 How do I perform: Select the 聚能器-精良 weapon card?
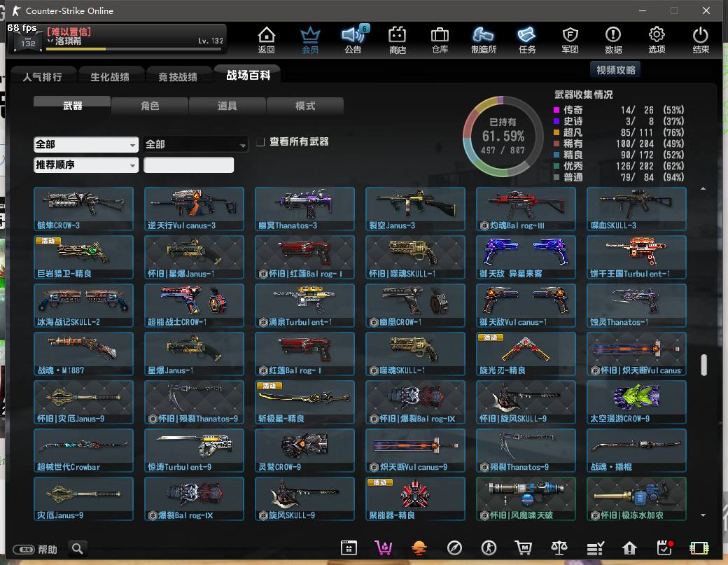[x=415, y=498]
